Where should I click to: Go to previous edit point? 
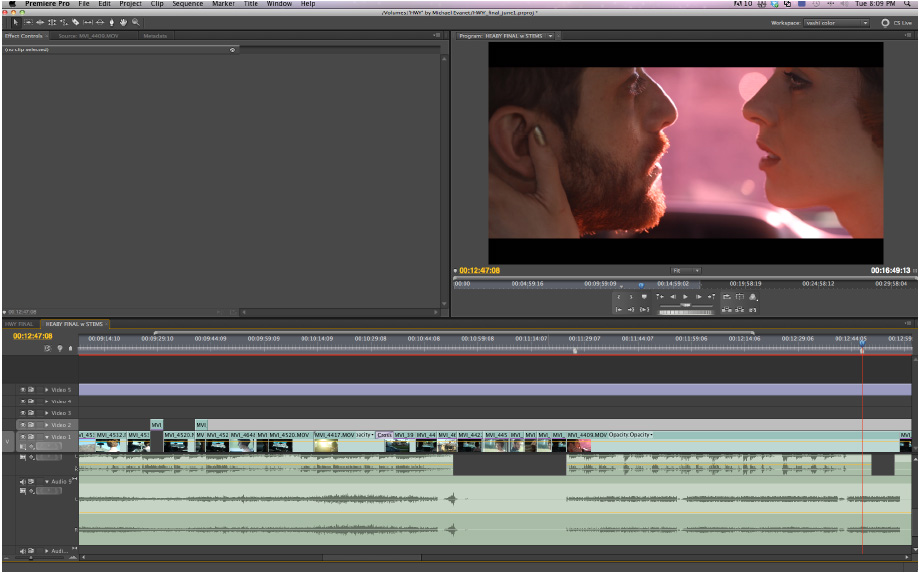pyautogui.click(x=659, y=297)
